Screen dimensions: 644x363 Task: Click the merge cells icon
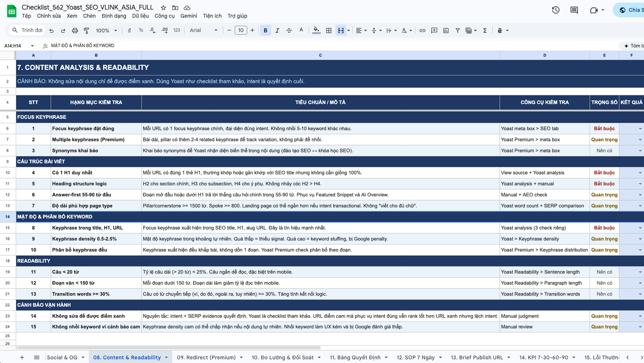(x=341, y=30)
